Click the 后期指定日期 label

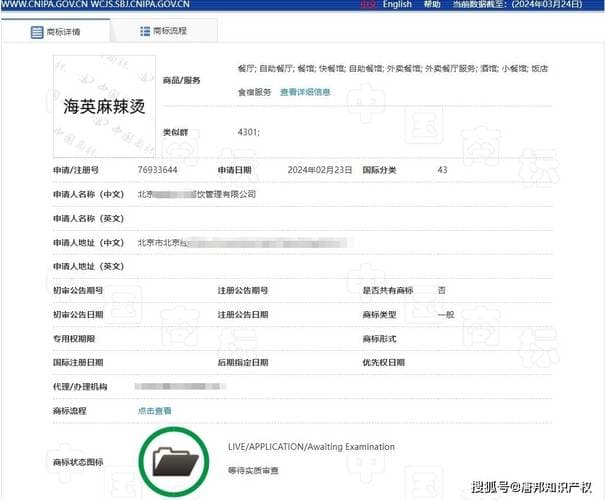click(243, 363)
